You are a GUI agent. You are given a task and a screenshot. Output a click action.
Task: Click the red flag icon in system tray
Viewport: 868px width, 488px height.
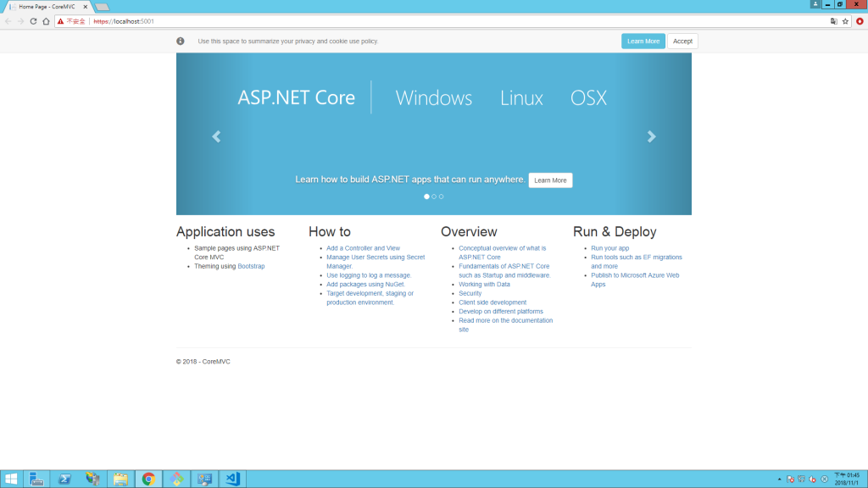pos(791,480)
